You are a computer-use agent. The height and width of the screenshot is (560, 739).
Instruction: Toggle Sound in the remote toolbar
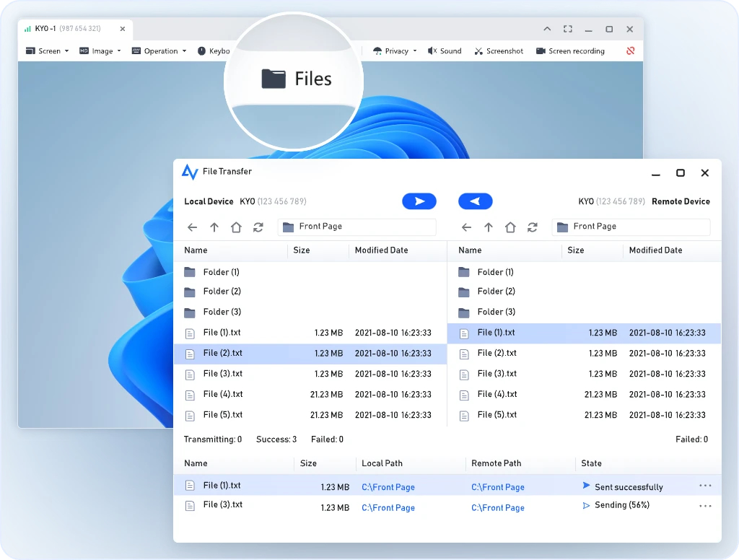(445, 51)
